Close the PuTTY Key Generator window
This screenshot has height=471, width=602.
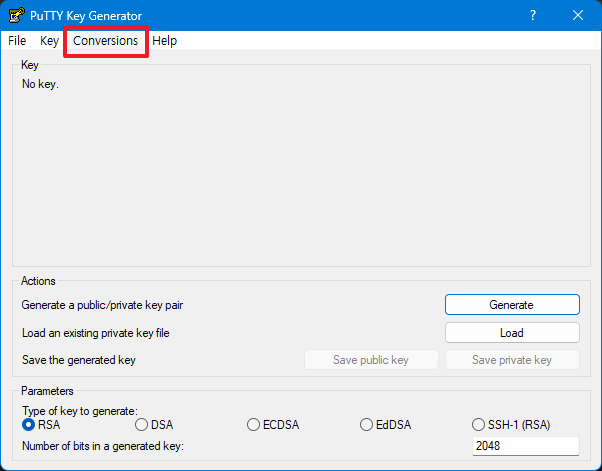coord(578,15)
